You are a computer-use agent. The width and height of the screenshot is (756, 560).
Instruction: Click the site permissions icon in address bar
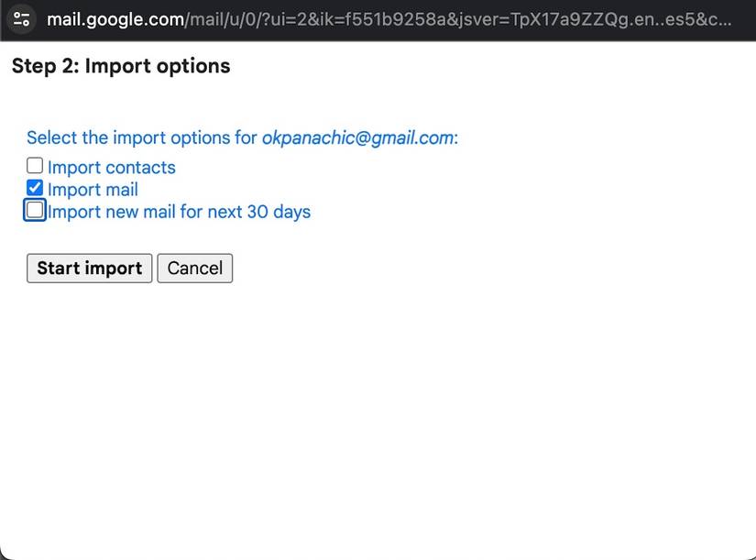click(21, 18)
